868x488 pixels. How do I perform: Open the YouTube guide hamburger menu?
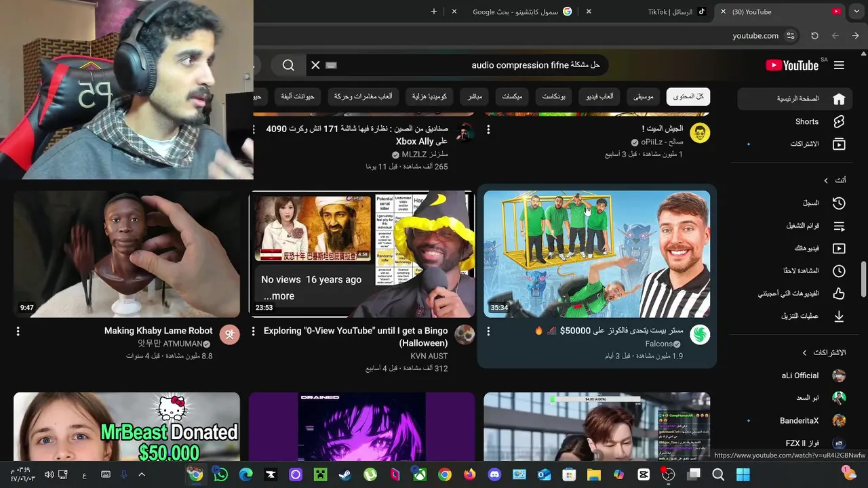click(839, 65)
